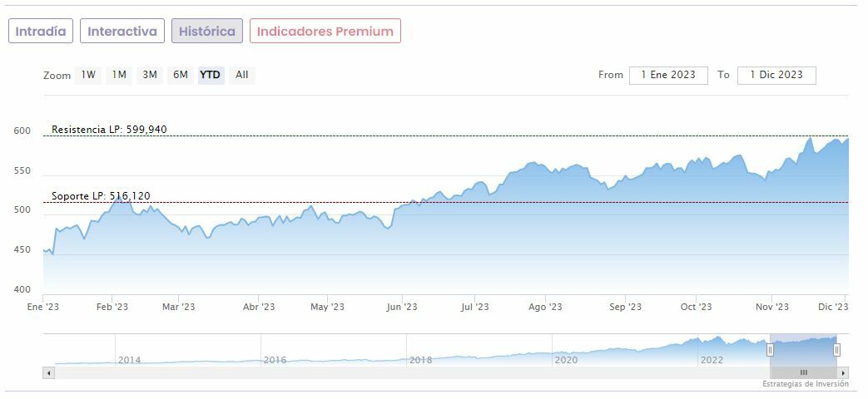Select the Histórica tab
Screen dimensions: 868x399
[207, 32]
